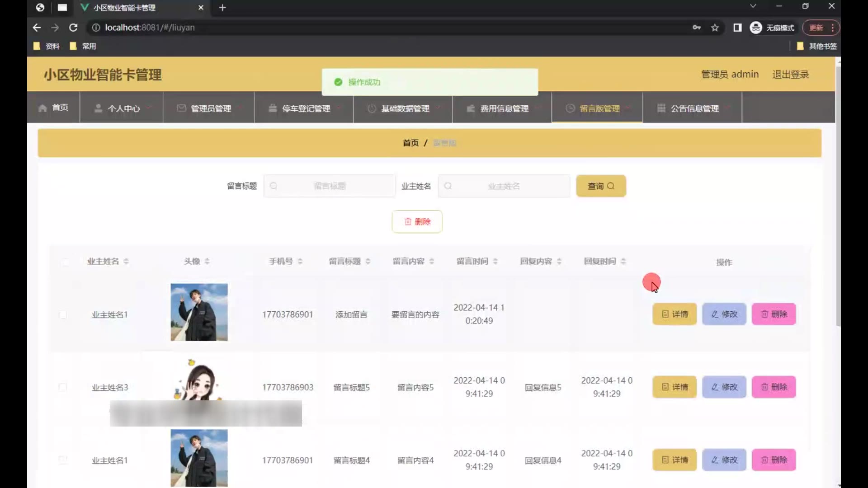This screenshot has width=868, height=488.
Task: Bookmark this page with the star icon
Action: click(715, 28)
